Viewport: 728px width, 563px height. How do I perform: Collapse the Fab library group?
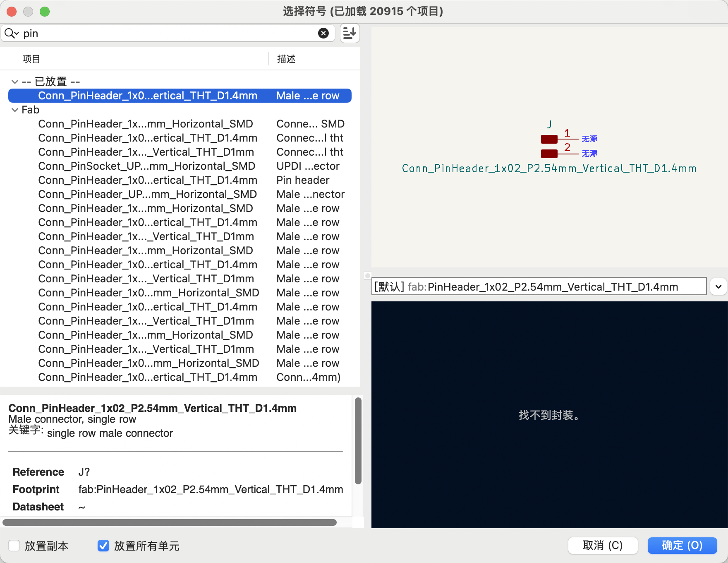15,110
